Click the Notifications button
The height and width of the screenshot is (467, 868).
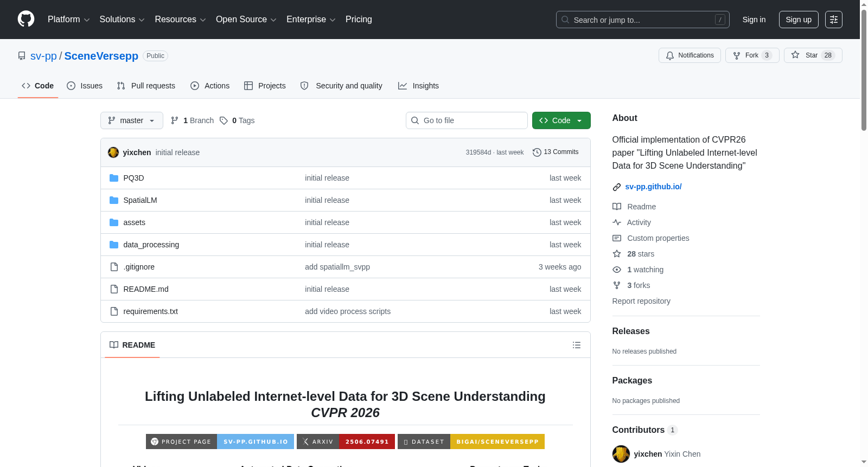tap(690, 55)
